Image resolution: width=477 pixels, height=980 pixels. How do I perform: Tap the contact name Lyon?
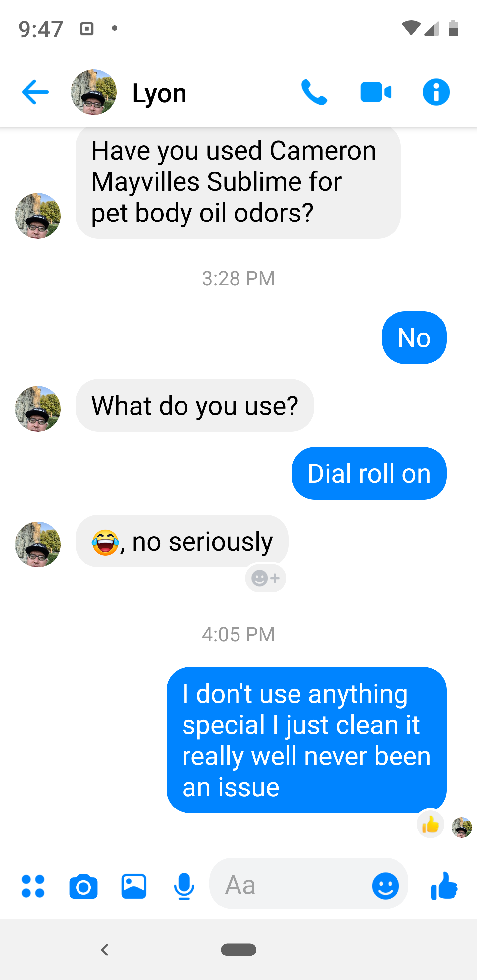click(x=159, y=93)
